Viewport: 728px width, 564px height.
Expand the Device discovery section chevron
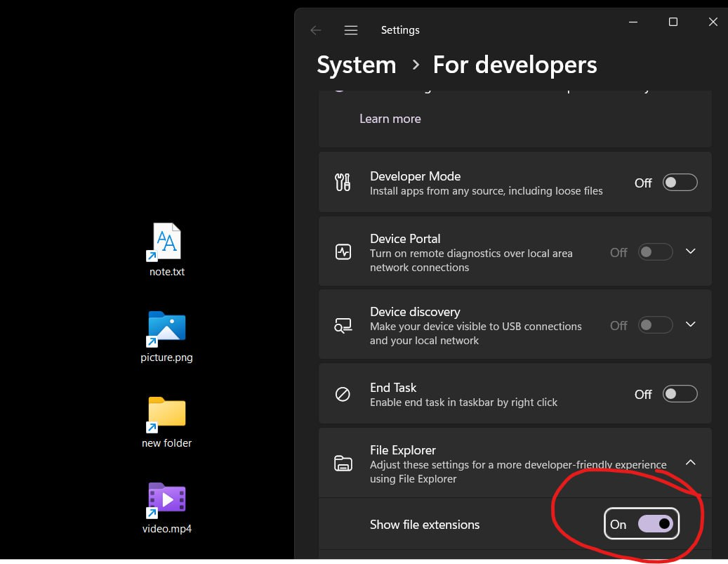690,324
